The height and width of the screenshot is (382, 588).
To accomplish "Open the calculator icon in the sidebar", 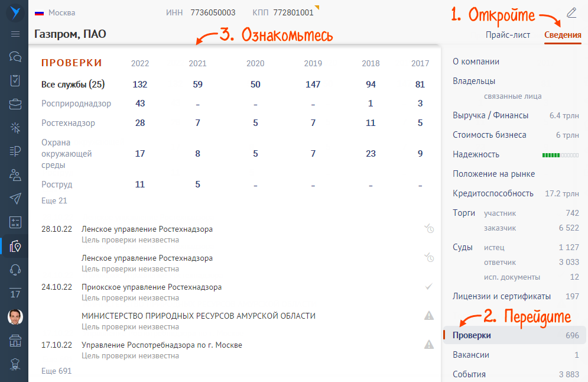I will pos(15,222).
